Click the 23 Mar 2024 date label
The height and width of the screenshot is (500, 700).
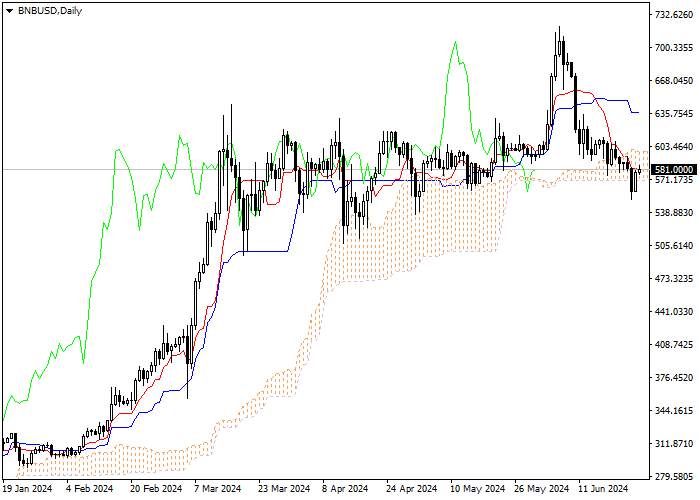point(284,489)
